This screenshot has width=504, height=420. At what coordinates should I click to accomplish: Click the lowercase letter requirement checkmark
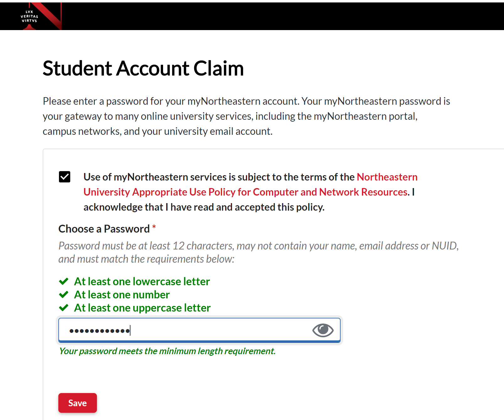63,281
